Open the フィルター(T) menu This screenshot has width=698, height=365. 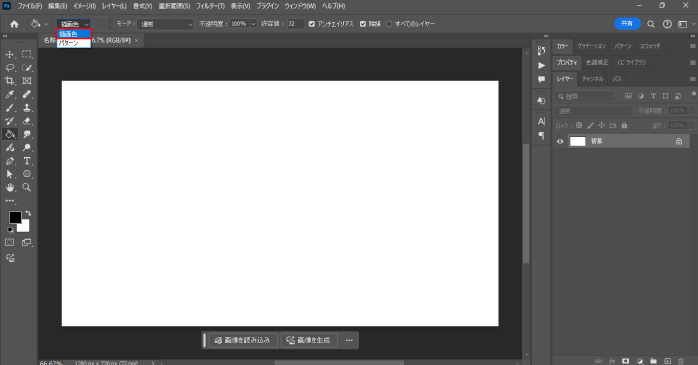211,6
